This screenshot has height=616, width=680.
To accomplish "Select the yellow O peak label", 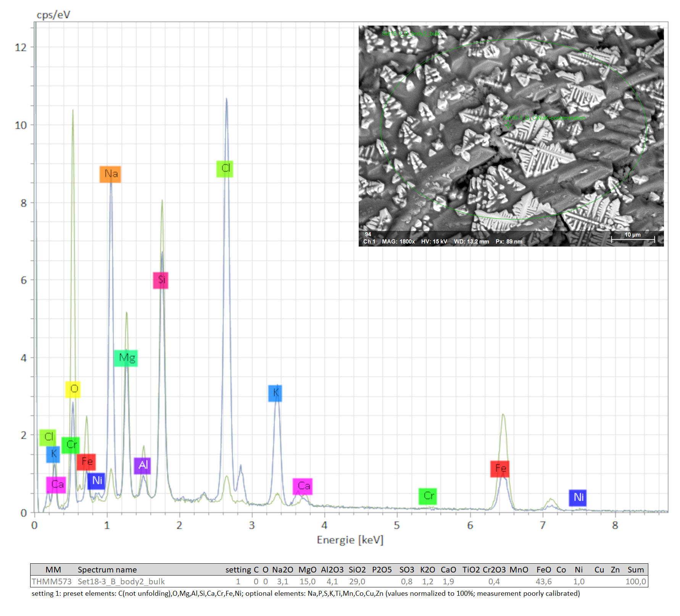I will tap(73, 389).
